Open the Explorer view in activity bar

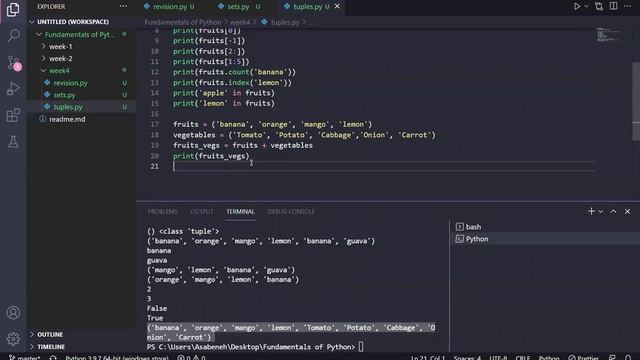(x=13, y=9)
